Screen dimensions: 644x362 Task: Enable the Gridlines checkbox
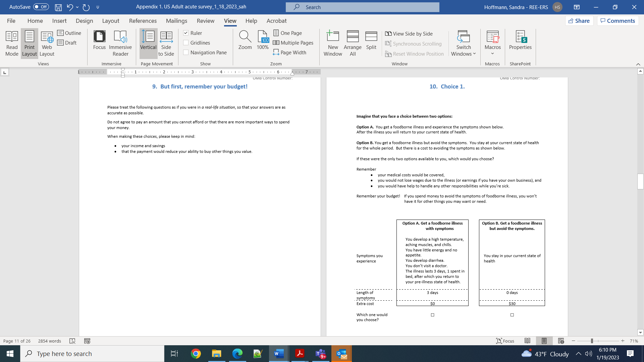coord(186,43)
